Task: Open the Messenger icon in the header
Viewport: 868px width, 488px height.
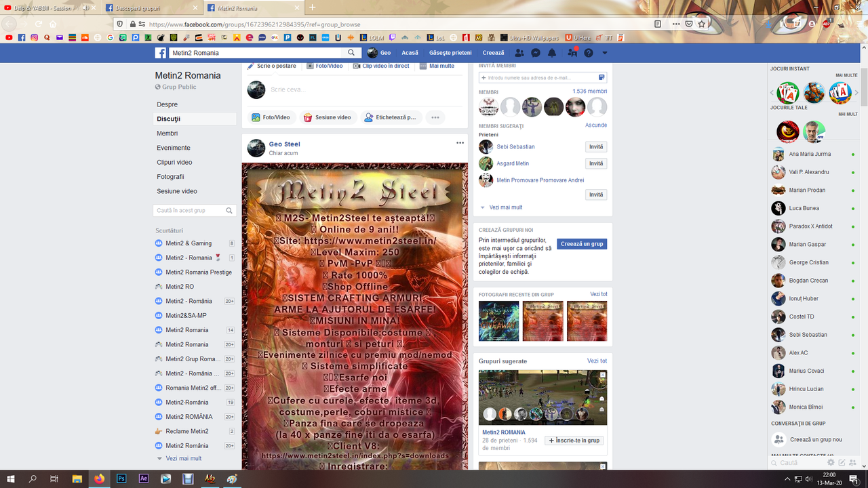Action: point(536,53)
